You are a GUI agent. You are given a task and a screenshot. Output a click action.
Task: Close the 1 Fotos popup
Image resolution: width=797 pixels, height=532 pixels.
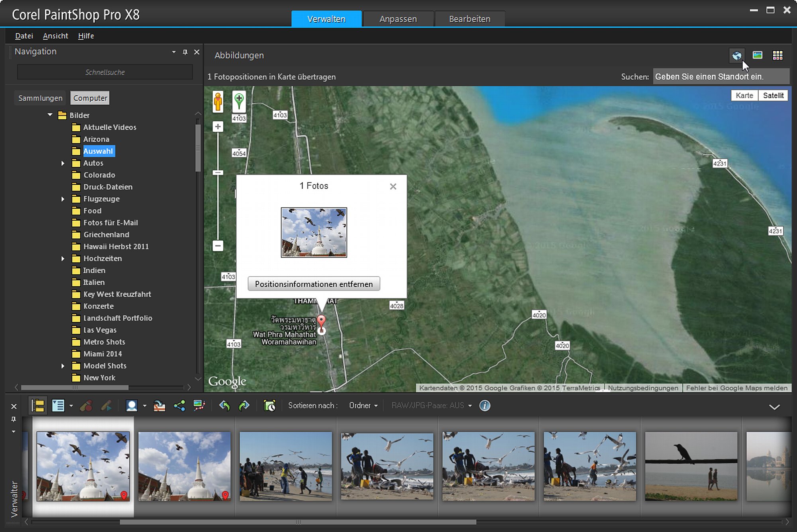393,186
